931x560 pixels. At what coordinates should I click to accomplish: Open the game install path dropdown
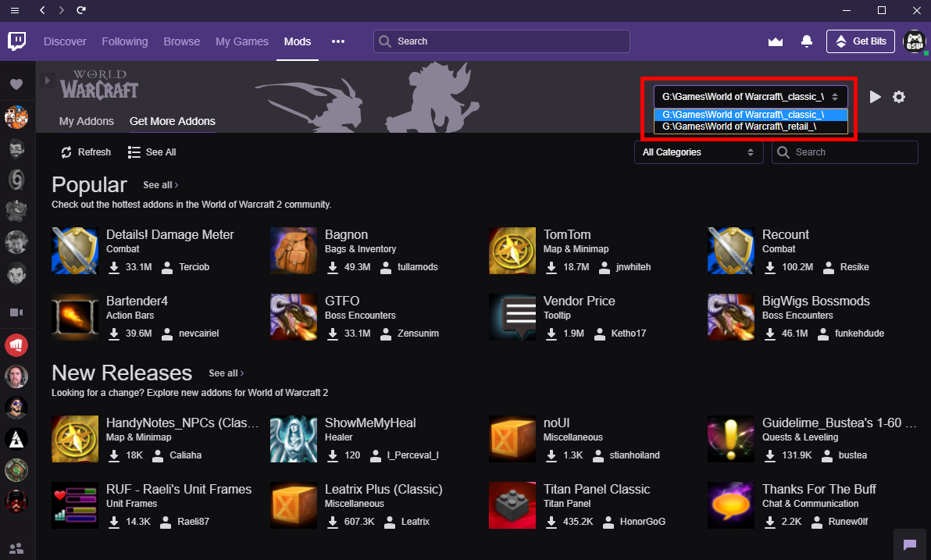751,97
